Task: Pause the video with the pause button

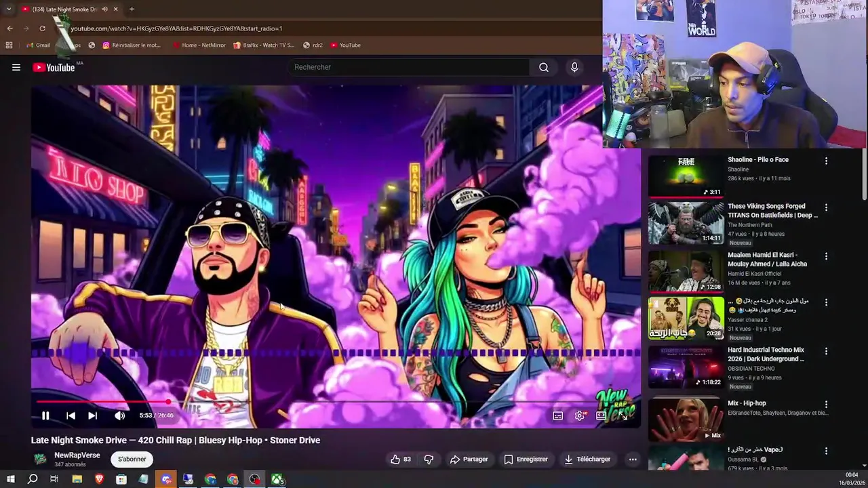Action: 45,415
